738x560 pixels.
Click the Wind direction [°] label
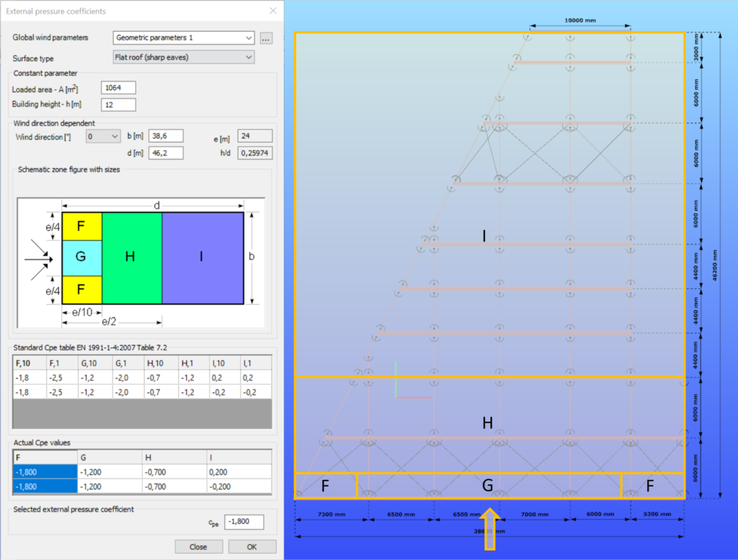pos(43,137)
